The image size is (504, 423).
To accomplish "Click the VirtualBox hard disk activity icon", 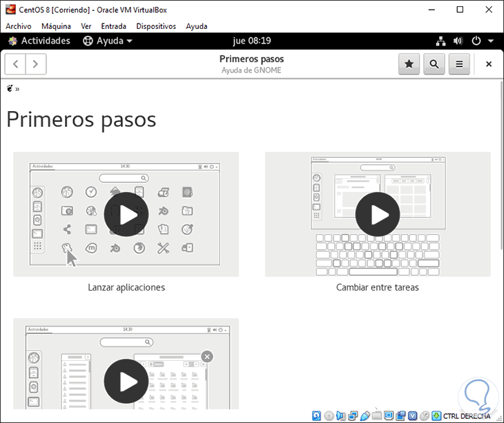I will coord(316,416).
